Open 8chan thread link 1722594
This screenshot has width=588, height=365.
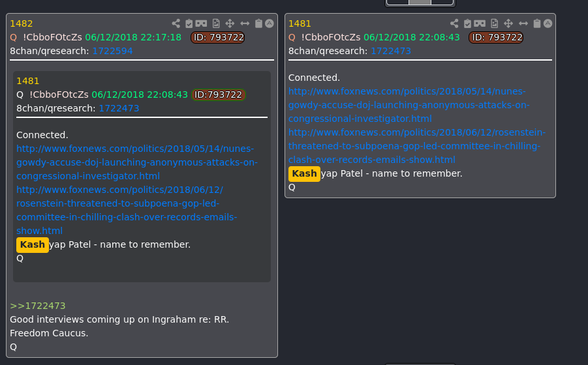[x=112, y=51]
